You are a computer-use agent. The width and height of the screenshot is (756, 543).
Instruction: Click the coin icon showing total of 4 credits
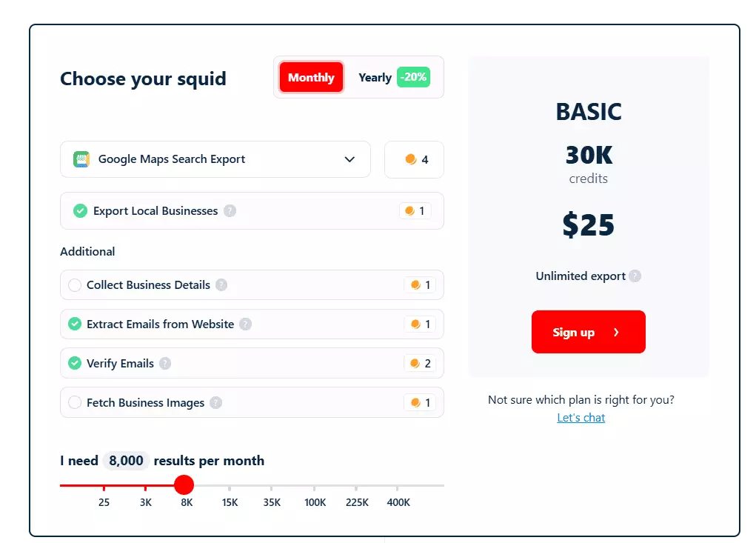[x=412, y=159]
